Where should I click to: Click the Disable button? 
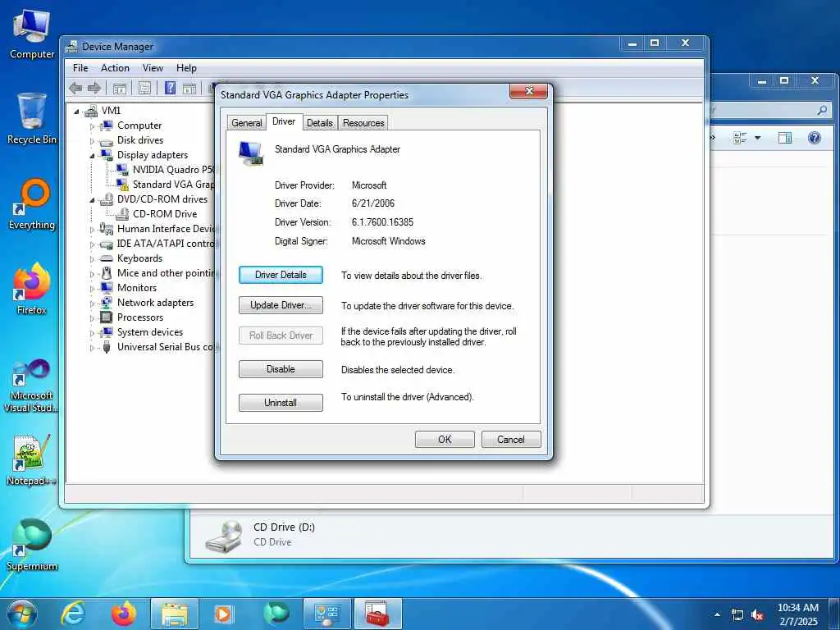click(281, 369)
